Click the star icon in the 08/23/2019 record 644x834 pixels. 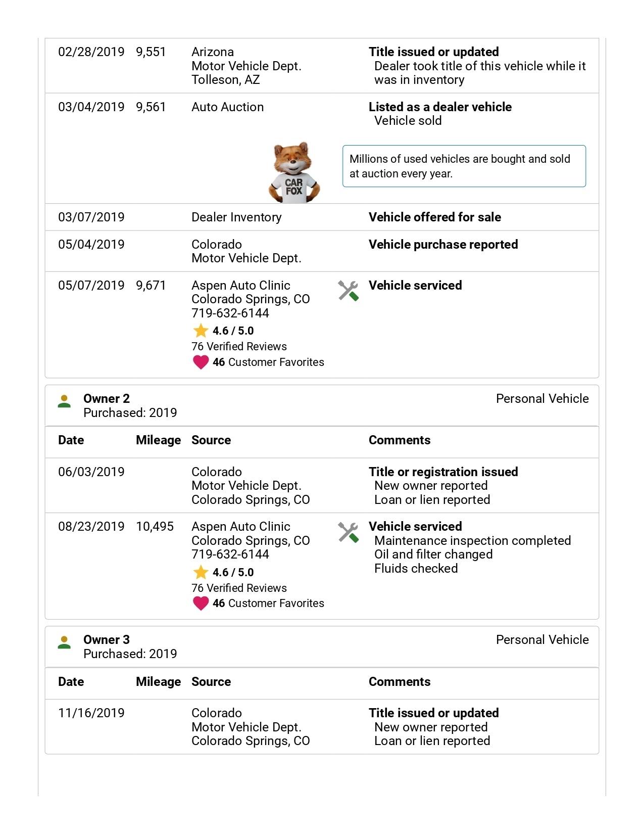(x=201, y=572)
